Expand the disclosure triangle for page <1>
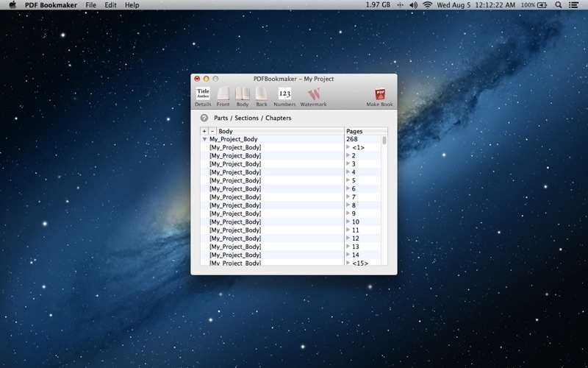The image size is (588, 368). (x=348, y=147)
